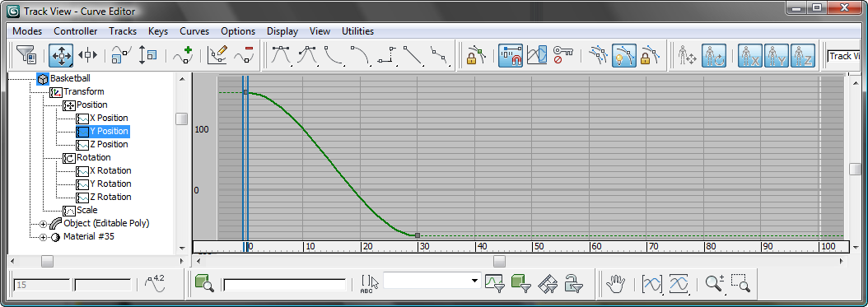
Task: Select the Draw Curves pencil tool
Action: 217,55
